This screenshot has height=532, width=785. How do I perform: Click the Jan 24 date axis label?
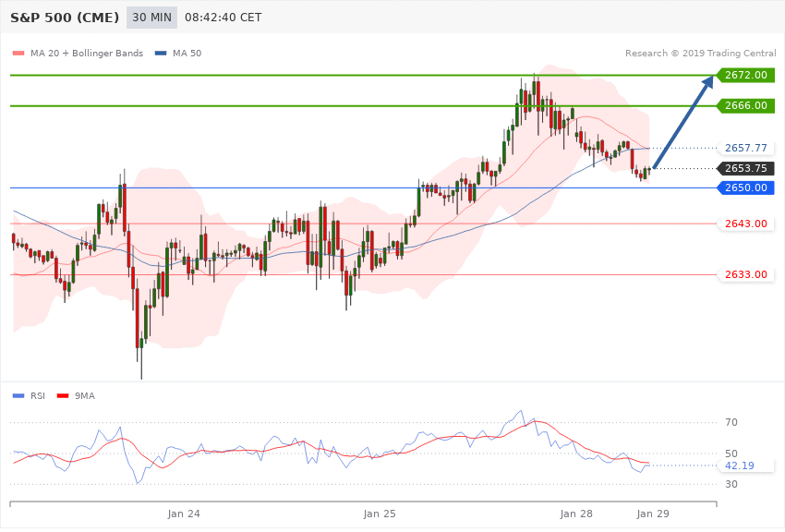pos(184,514)
